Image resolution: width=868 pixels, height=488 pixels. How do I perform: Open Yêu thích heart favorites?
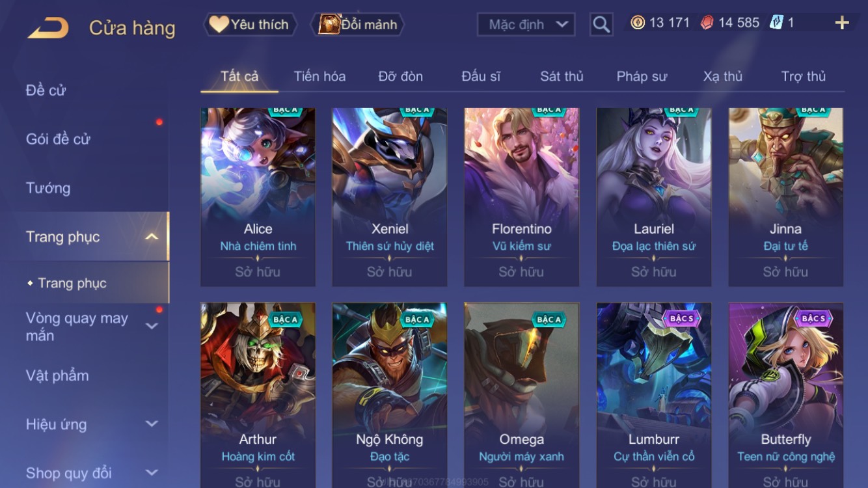(250, 25)
